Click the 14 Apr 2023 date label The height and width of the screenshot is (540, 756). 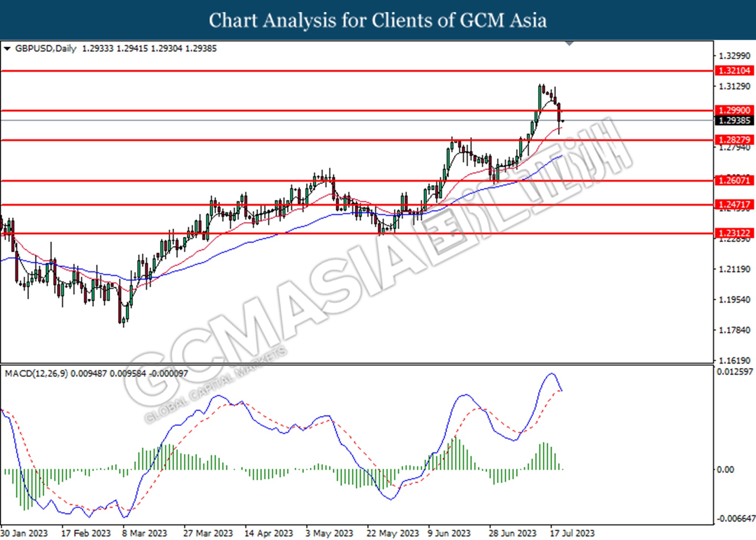tap(269, 533)
